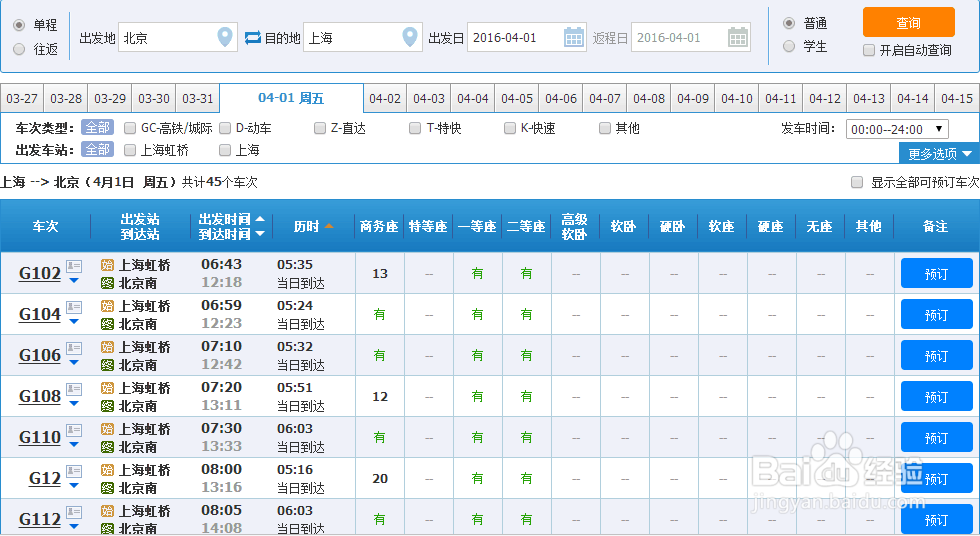
Task: Click the ID card icon beside G104
Action: coord(74,307)
